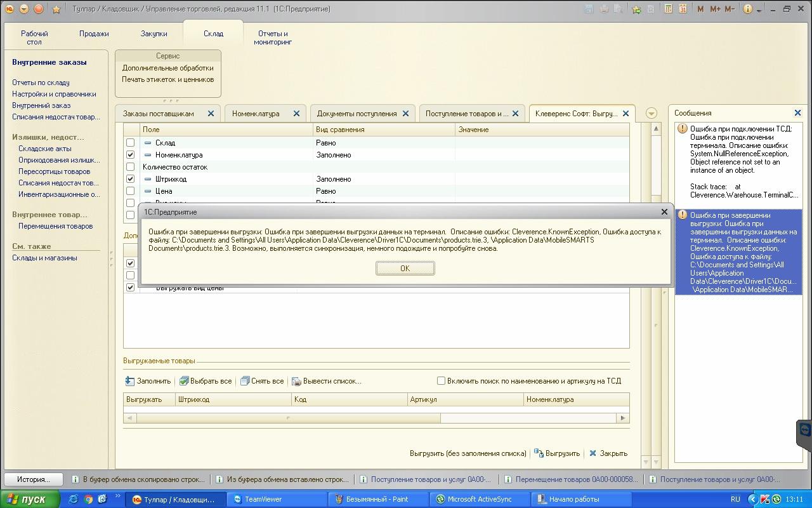This screenshot has height=508, width=812.
Task: Click the Снять все toolbar button
Action: [x=262, y=381]
